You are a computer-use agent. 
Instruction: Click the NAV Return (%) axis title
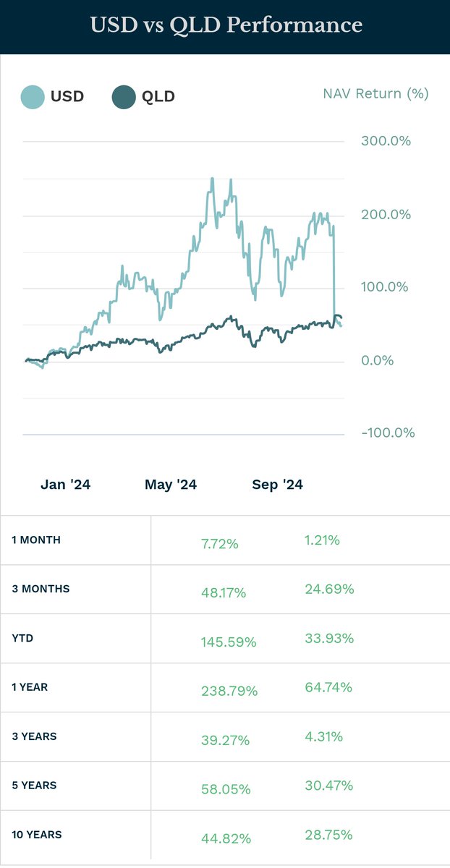coord(375,93)
